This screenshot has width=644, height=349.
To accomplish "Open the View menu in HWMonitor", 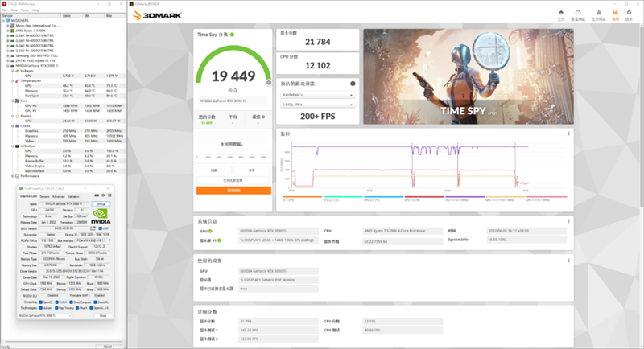I will click(x=14, y=10).
